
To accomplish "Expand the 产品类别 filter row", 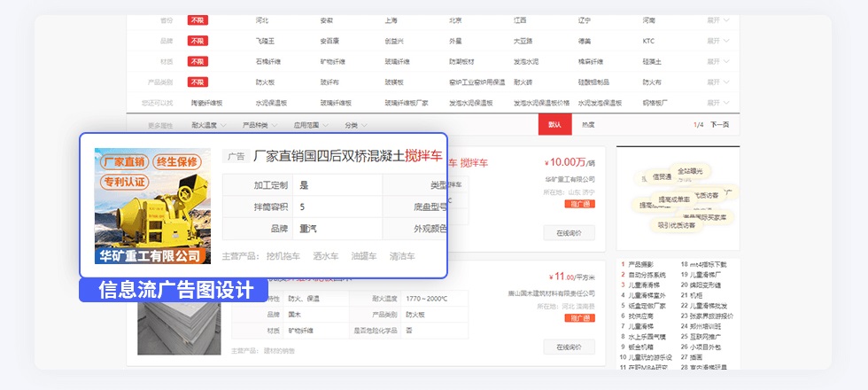I will pos(718,82).
